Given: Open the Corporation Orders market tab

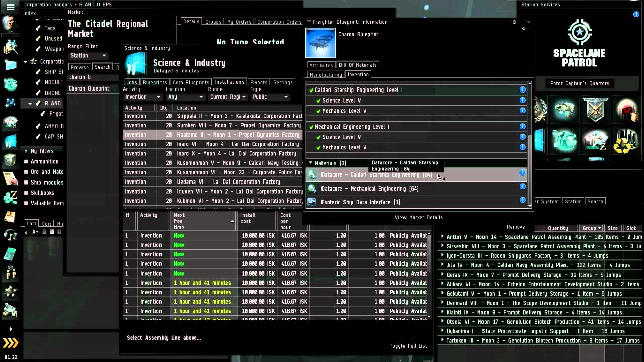Looking at the screenshot, I should pyautogui.click(x=279, y=22).
